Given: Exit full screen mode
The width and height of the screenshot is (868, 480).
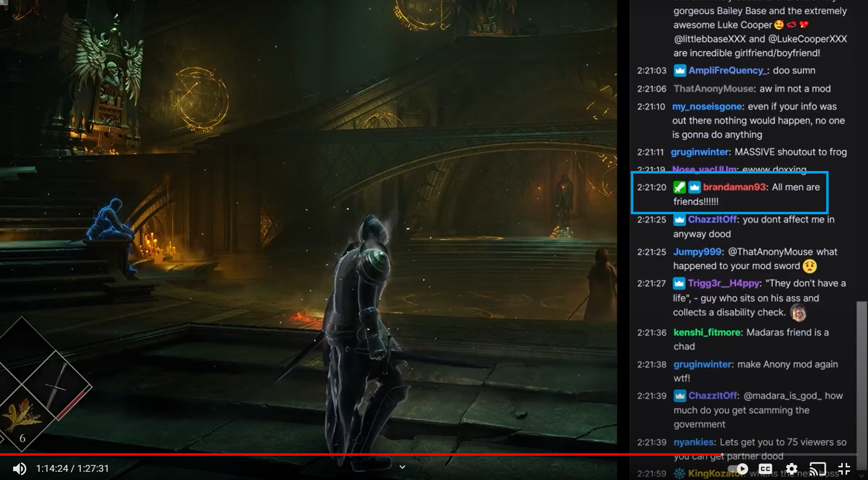Looking at the screenshot, I should point(844,469).
